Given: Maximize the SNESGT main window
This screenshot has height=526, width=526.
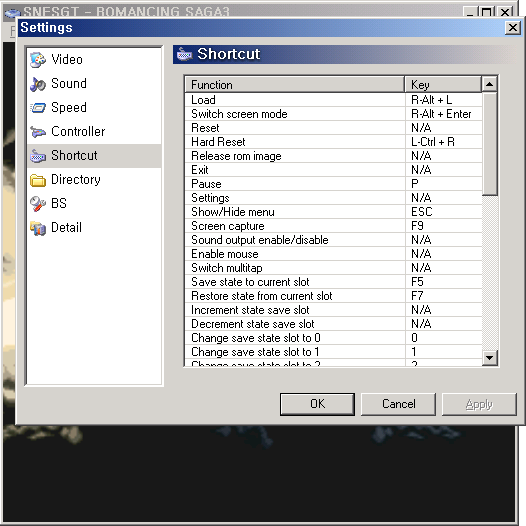Looking at the screenshot, I should (x=486, y=12).
